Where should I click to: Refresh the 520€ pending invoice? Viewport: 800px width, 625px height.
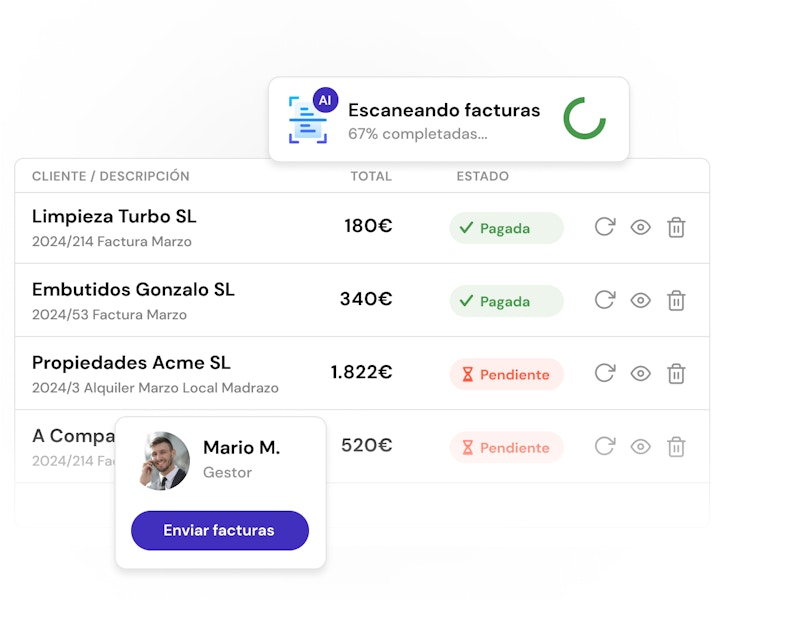coord(604,446)
